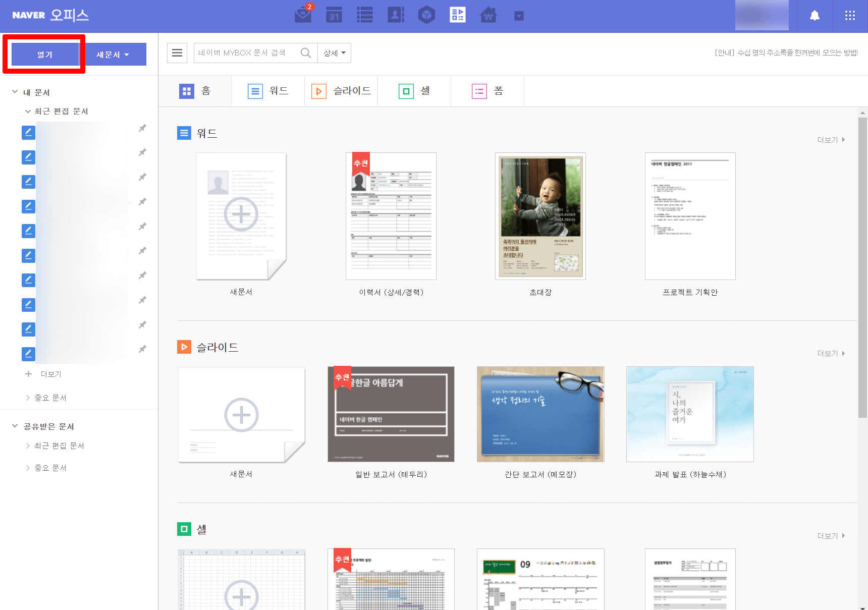Open the MYBOX cube icon
The width and height of the screenshot is (868, 610).
(x=426, y=15)
